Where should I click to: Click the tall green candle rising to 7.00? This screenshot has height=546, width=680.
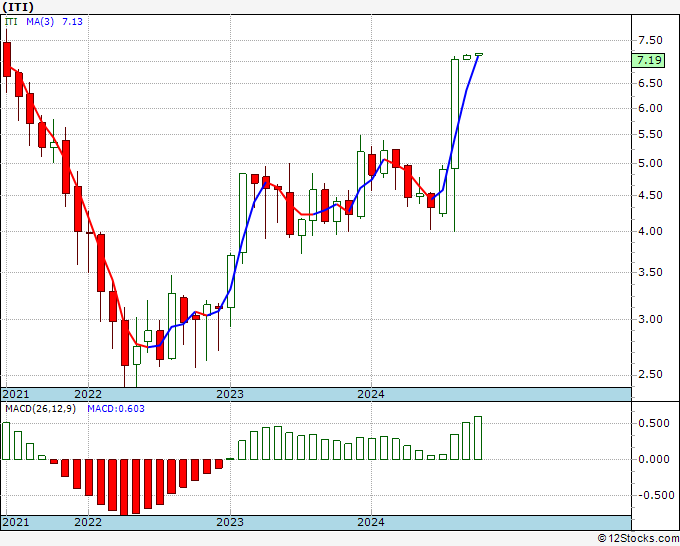click(x=455, y=114)
